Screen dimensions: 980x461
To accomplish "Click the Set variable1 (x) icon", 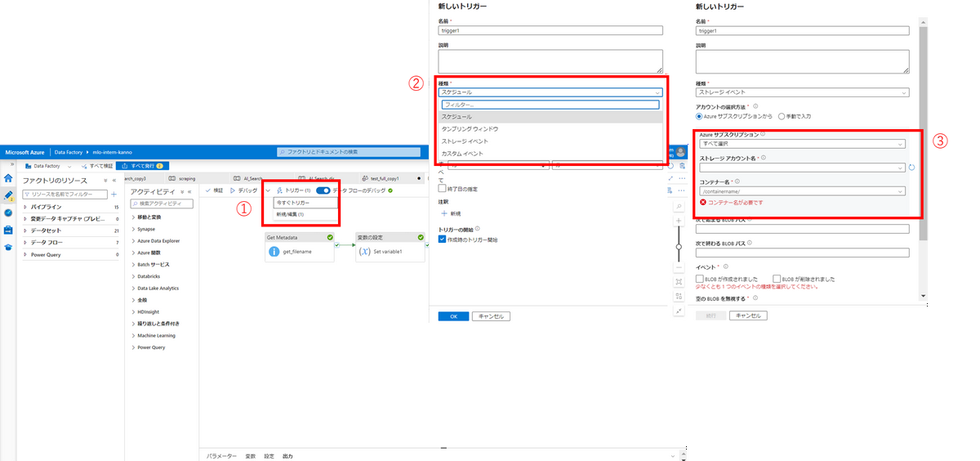I will click(363, 252).
